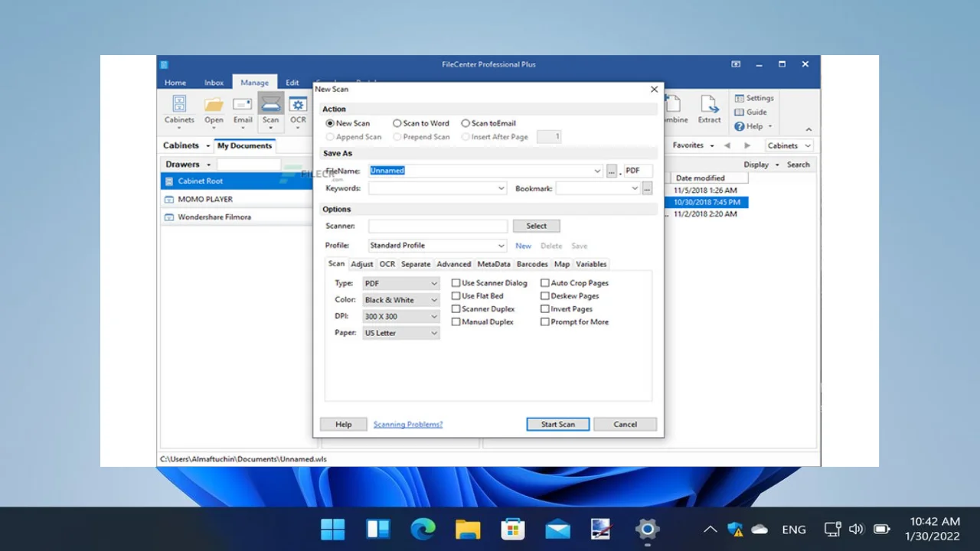980x551 pixels.
Task: Switch to the MetaData tab
Action: (x=494, y=264)
